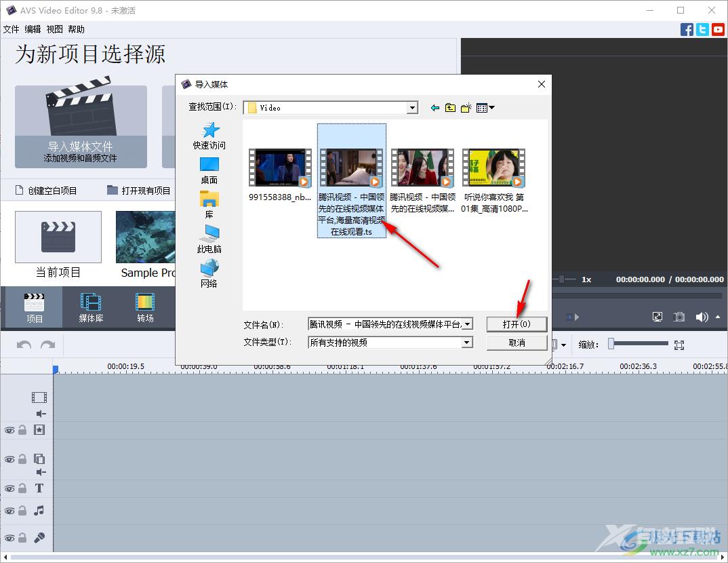Click the fullscreen preview icon
The image size is (728, 563).
coord(658,317)
